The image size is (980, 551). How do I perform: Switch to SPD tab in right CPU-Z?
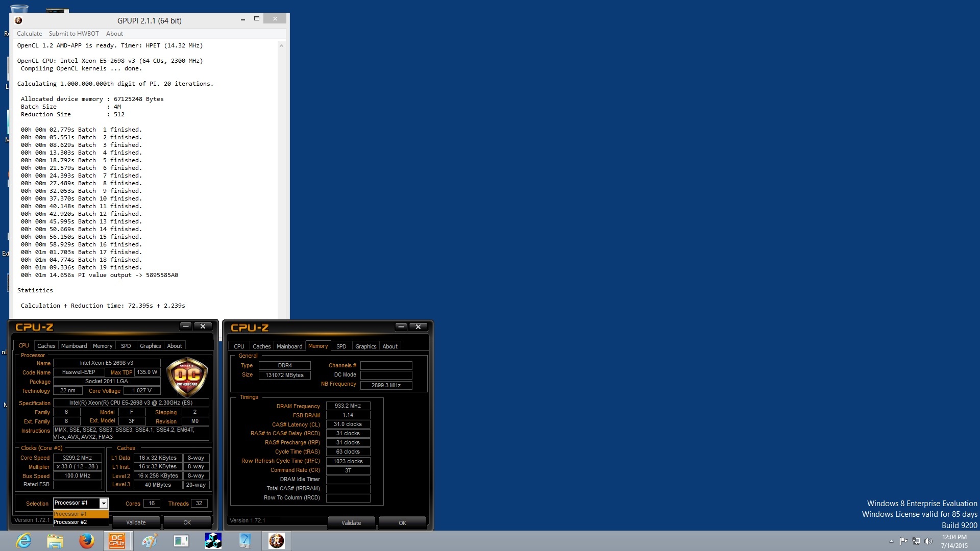341,346
